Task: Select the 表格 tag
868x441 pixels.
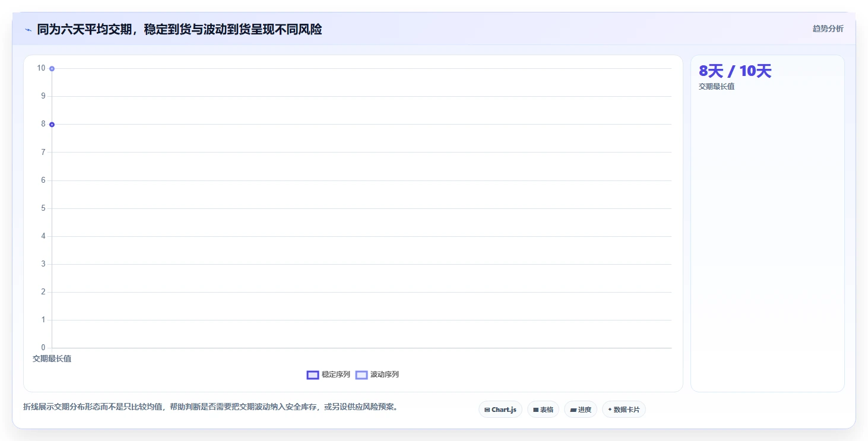Action: click(x=543, y=410)
